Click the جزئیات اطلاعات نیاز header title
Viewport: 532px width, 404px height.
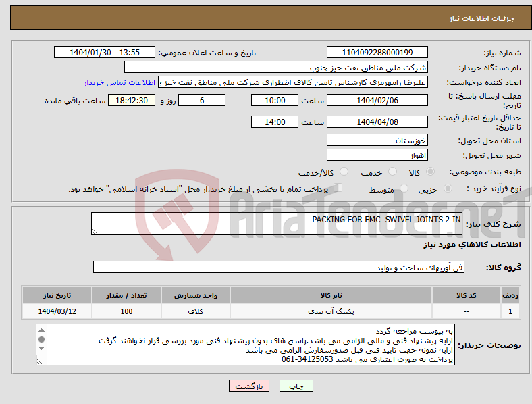(481, 18)
